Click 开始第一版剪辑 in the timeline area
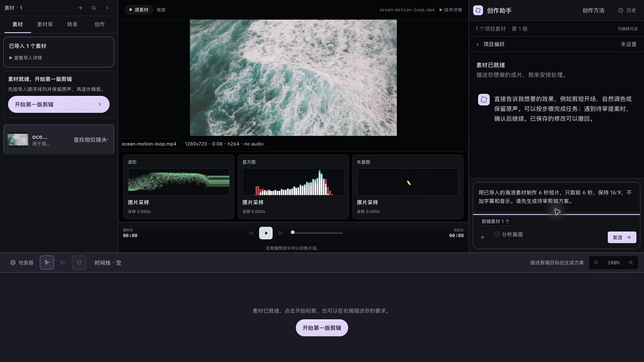The height and width of the screenshot is (362, 644). pos(322,328)
